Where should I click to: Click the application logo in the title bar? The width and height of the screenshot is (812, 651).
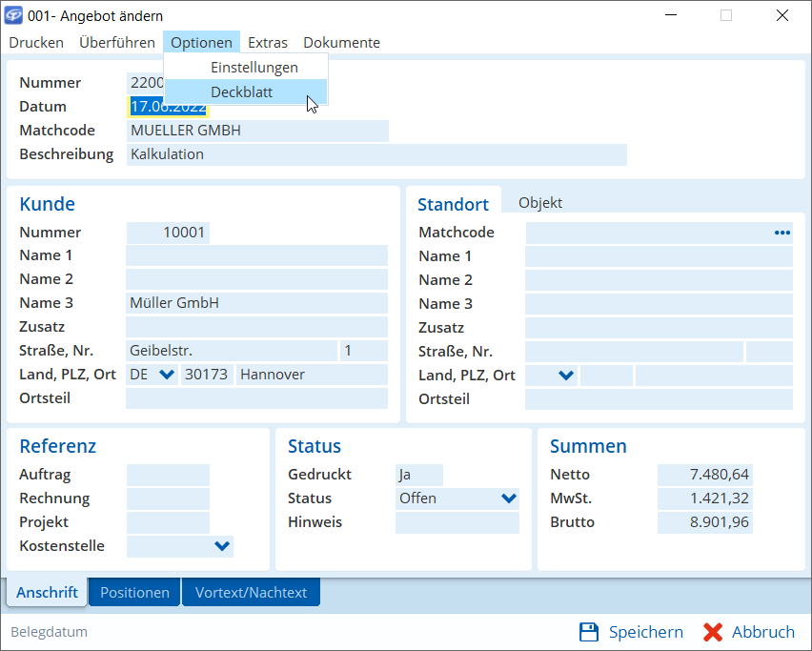click(14, 15)
